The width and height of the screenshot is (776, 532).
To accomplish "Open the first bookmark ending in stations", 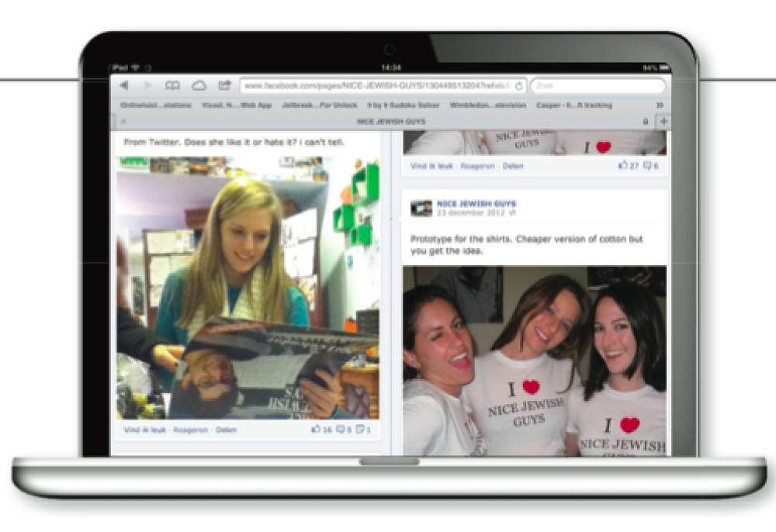I will (155, 105).
